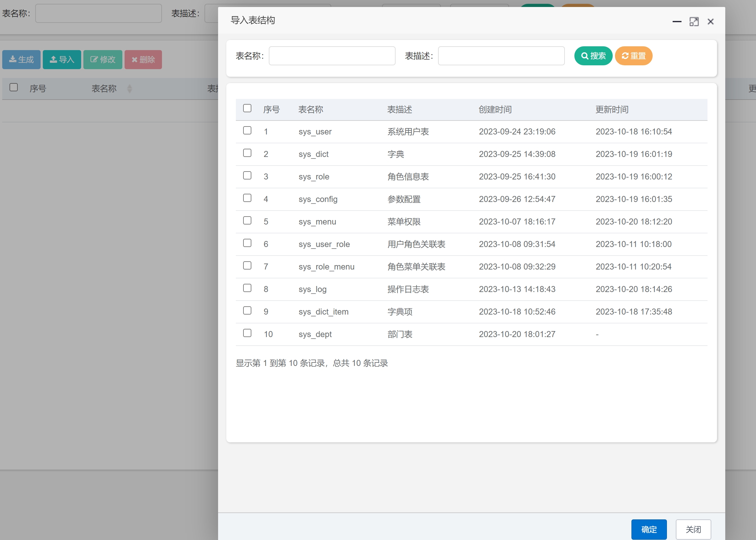The image size is (756, 540).
Task: Click the blue 确定 confirm button
Action: click(x=649, y=529)
